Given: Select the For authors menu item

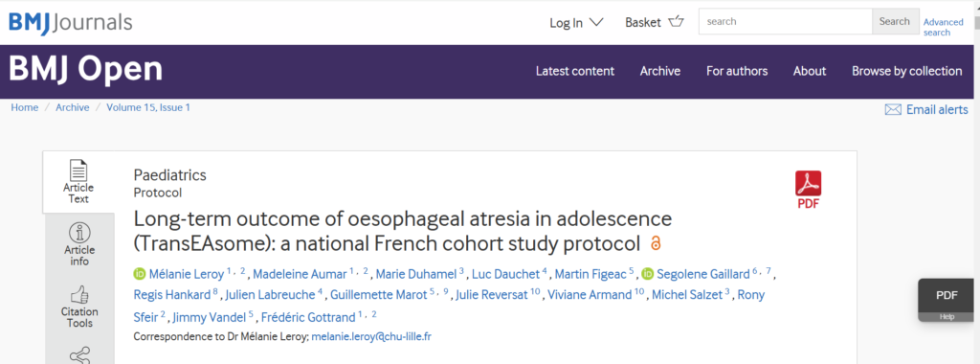Looking at the screenshot, I should pos(737,71).
